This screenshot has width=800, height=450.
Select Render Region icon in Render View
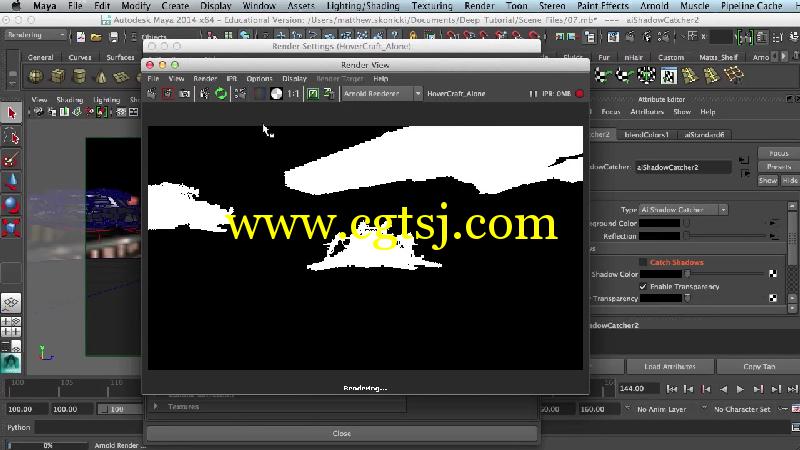click(168, 94)
